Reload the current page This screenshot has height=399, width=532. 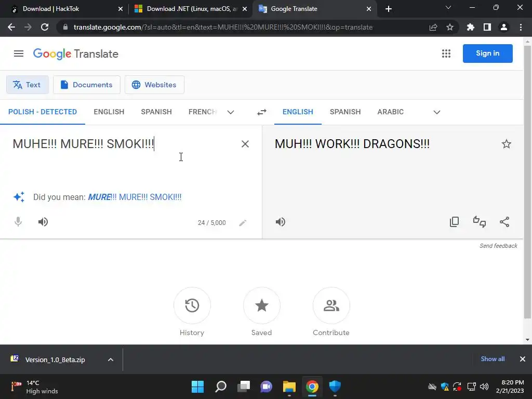pyautogui.click(x=45, y=27)
